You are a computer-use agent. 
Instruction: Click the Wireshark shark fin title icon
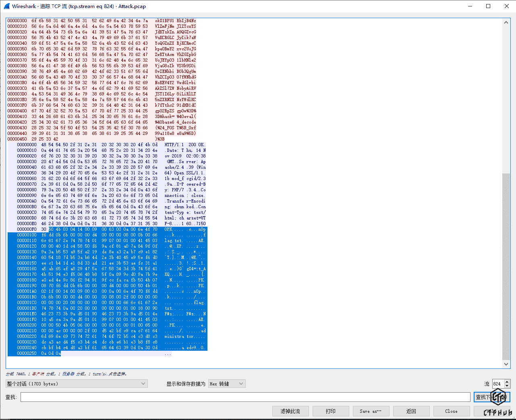6,6
